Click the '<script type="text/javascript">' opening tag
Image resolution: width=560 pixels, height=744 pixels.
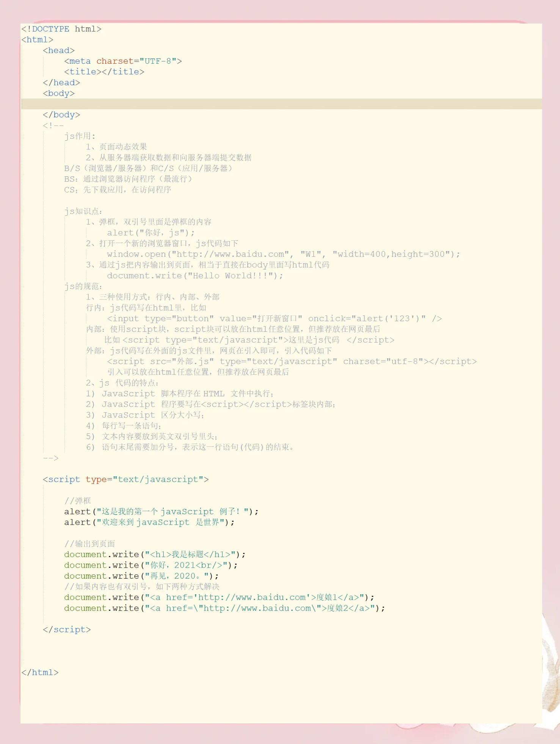(x=125, y=479)
